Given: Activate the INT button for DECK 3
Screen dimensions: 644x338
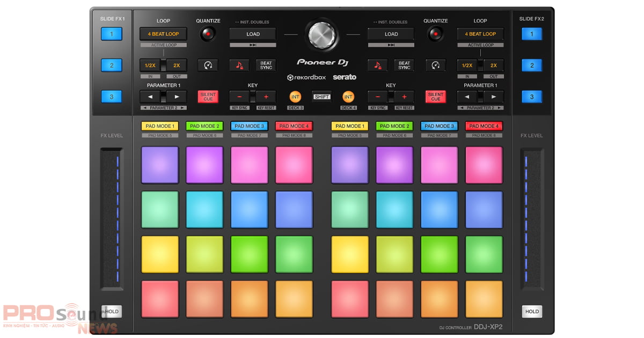Looking at the screenshot, I should pos(294,97).
